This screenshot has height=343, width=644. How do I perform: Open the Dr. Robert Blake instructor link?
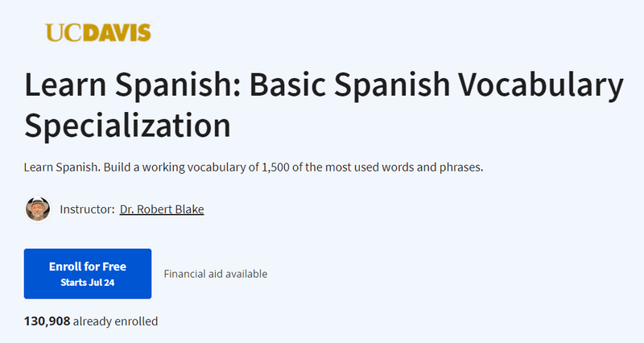(x=162, y=209)
